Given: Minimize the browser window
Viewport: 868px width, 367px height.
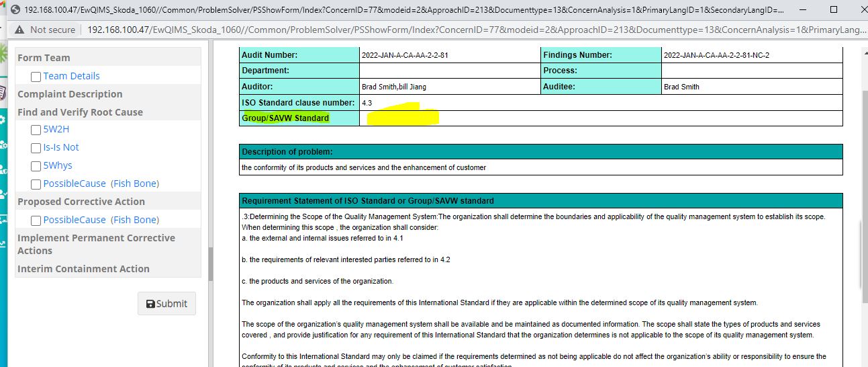Looking at the screenshot, I should (803, 9).
